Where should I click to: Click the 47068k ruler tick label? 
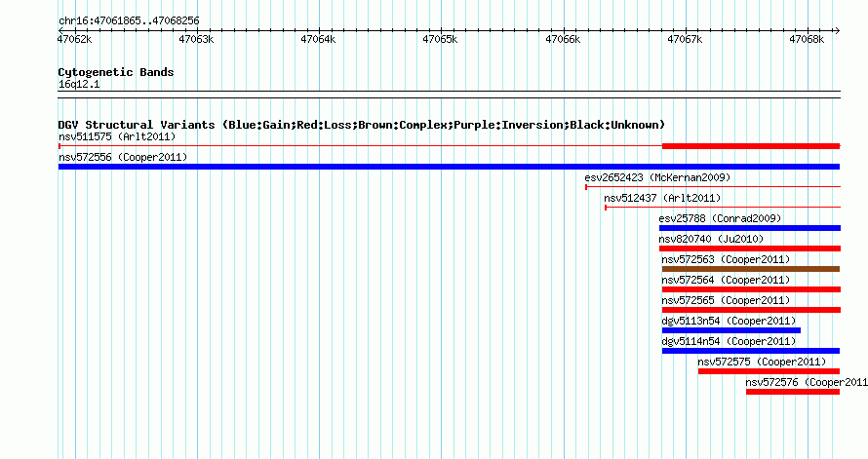(806, 39)
